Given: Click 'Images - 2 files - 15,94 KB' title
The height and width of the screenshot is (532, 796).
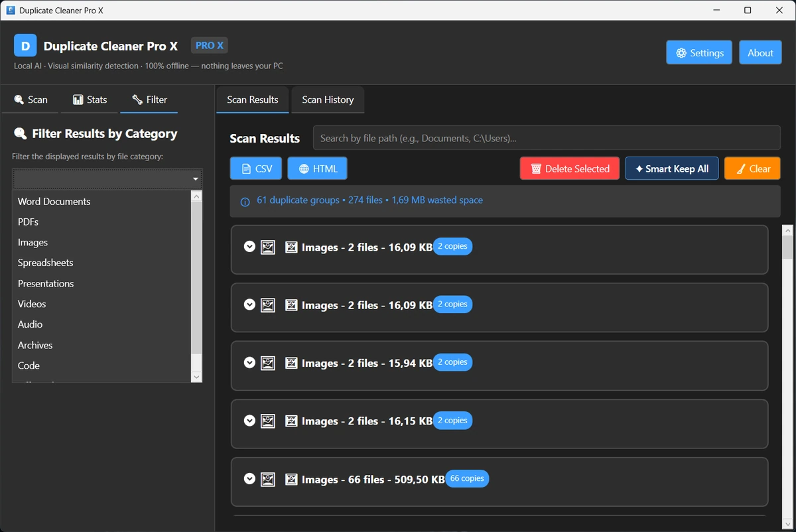Looking at the screenshot, I should click(x=367, y=363).
